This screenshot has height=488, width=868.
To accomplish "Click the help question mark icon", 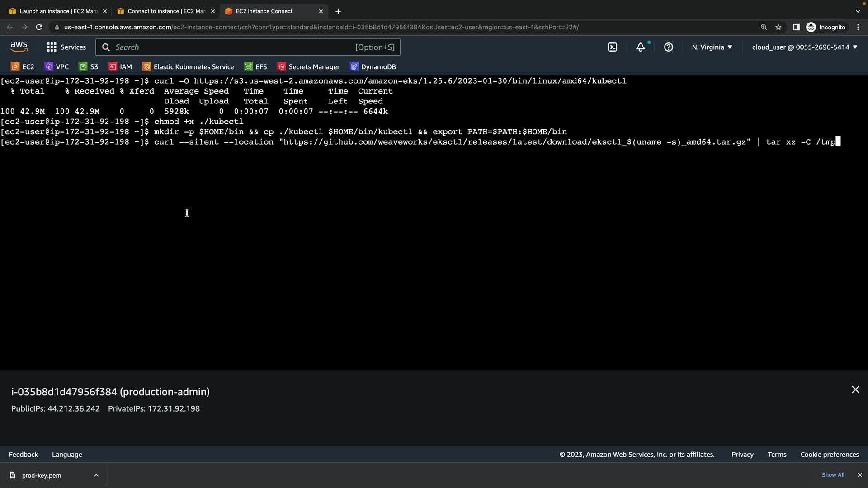I will (x=668, y=47).
